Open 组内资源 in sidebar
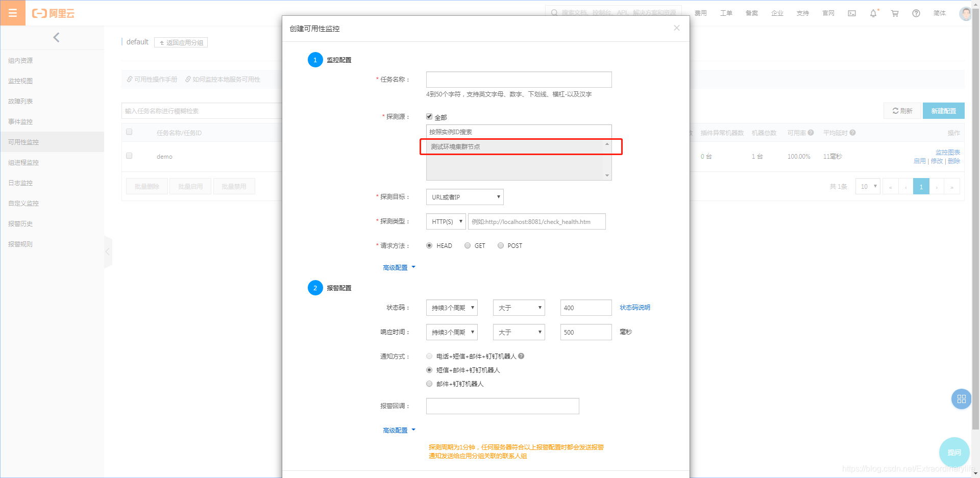Screen dimensions: 980x478 tap(20, 60)
